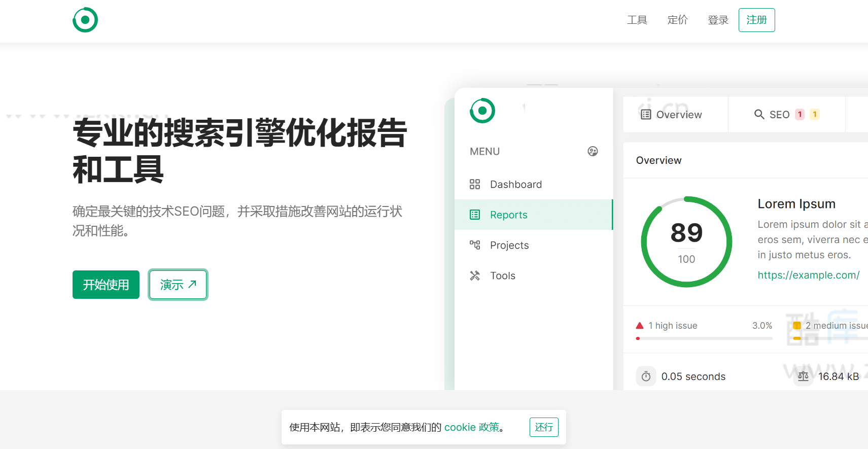
Task: Open the 定价 pricing page
Action: (677, 20)
